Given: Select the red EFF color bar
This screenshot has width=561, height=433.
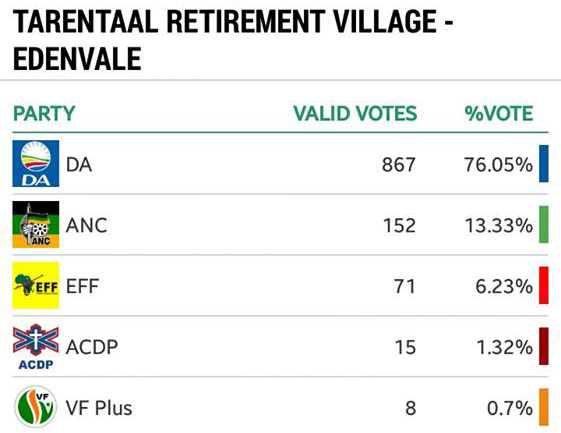Looking at the screenshot, I should click(544, 285).
